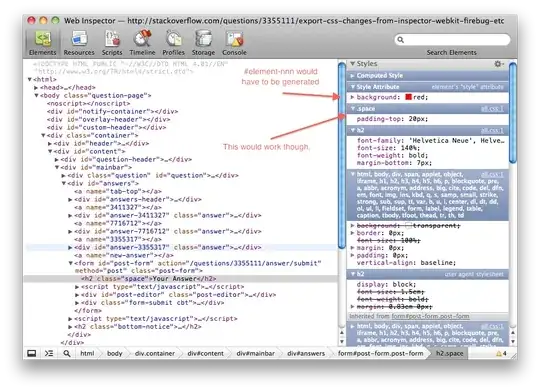Viewport: 540px width, 391px height.
Task: Switch to the Scripts panel icon
Action: [112, 39]
